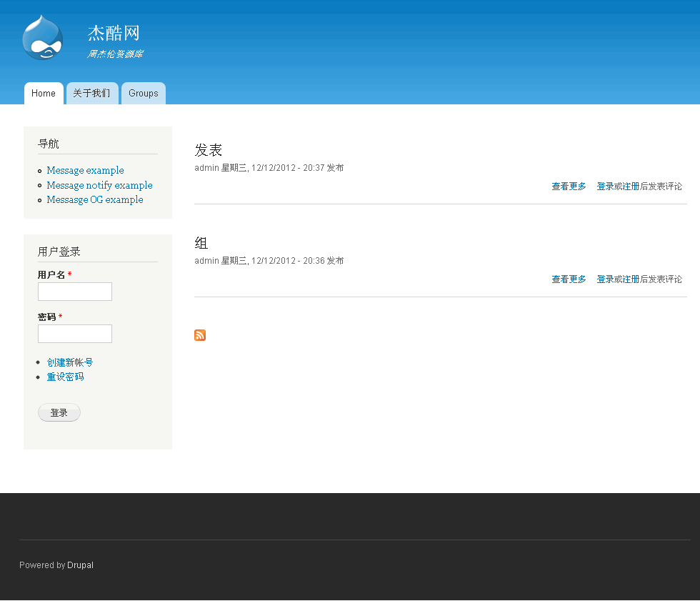Switch to the Home tab
700x601 pixels.
(43, 93)
